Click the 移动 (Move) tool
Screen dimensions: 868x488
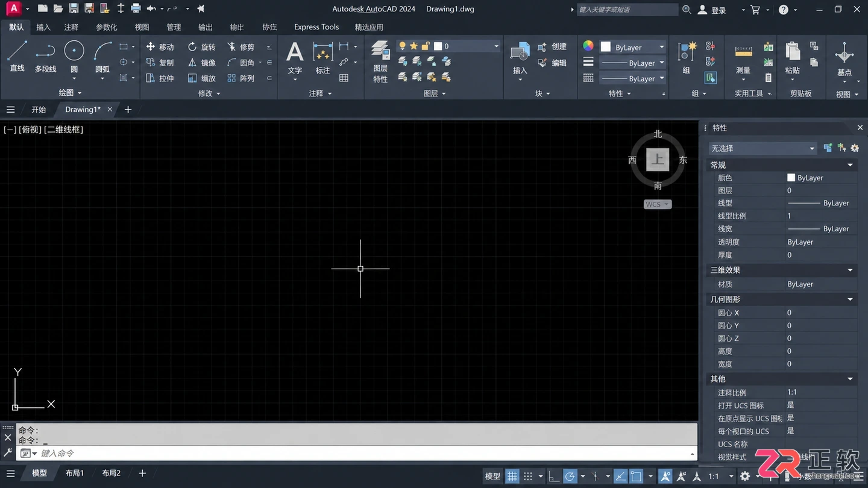tap(160, 47)
